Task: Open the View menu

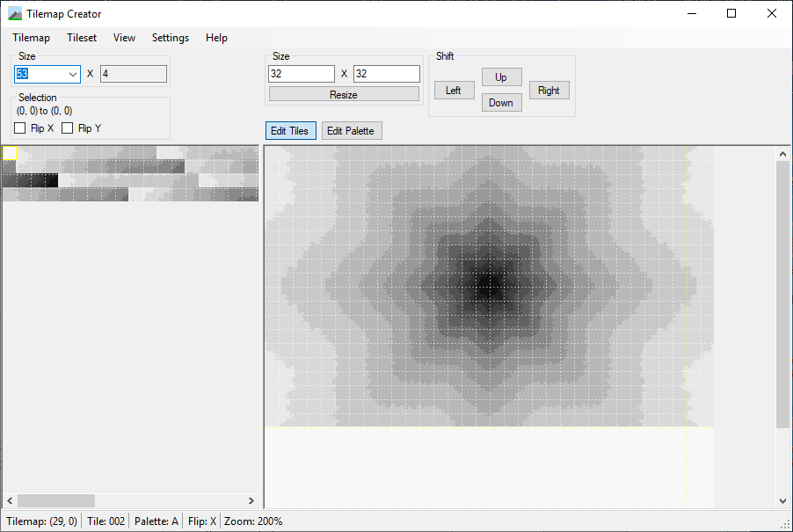Action: tap(124, 38)
